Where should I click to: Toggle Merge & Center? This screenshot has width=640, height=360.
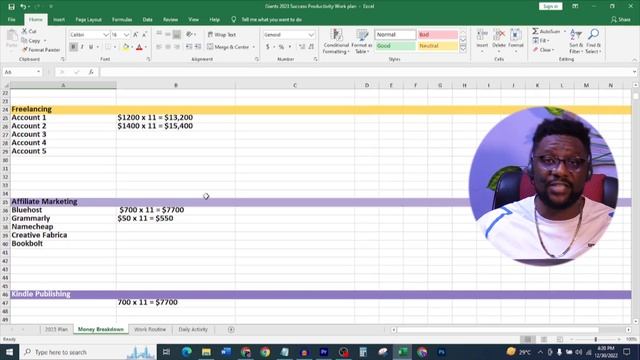click(x=228, y=47)
